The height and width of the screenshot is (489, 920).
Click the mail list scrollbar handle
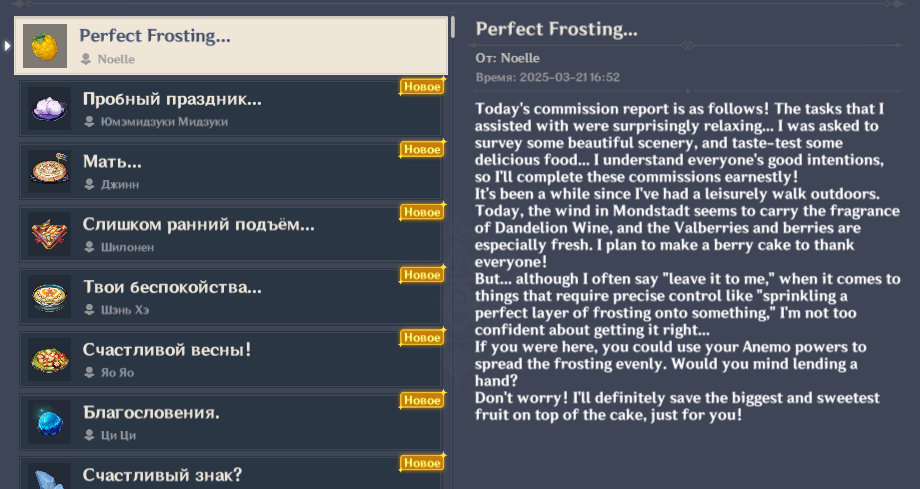pos(453,27)
